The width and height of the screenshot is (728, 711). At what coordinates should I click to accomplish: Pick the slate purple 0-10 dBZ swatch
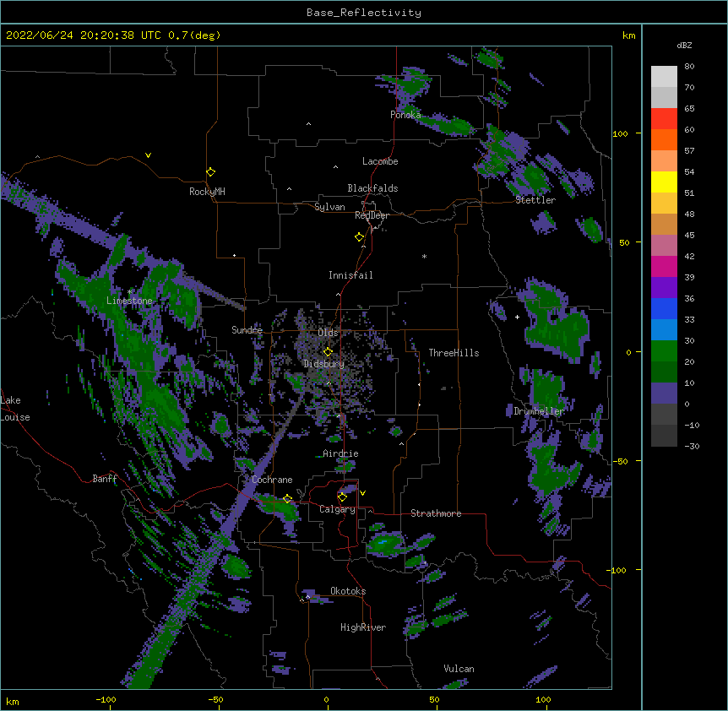pyautogui.click(x=664, y=393)
